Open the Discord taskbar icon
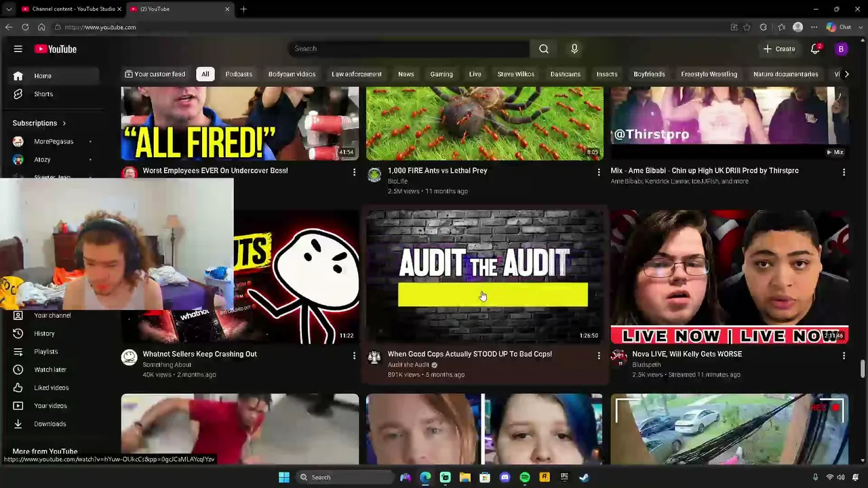 (505, 477)
